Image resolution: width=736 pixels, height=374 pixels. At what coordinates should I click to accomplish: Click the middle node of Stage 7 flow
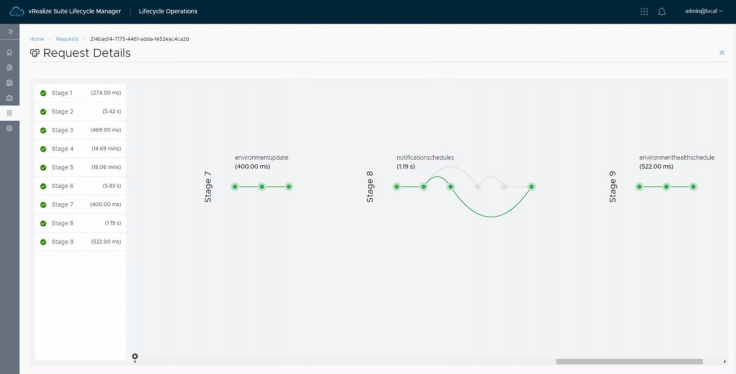[262, 187]
